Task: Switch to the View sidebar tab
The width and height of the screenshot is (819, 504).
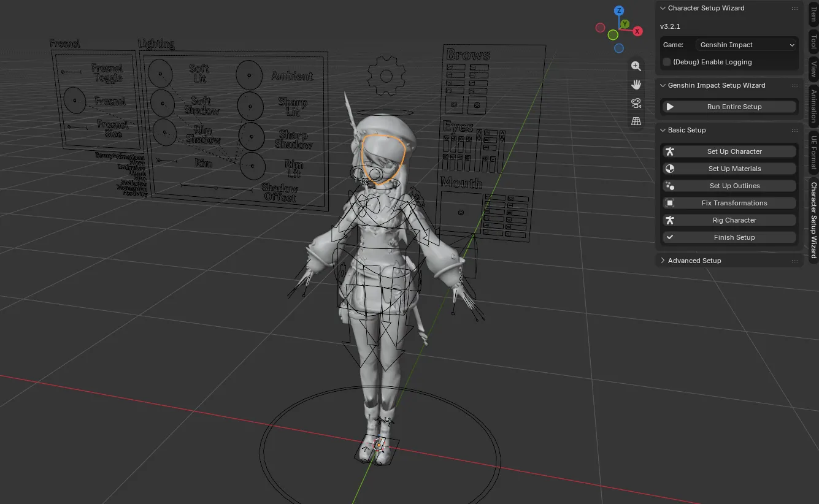Action: click(813, 69)
